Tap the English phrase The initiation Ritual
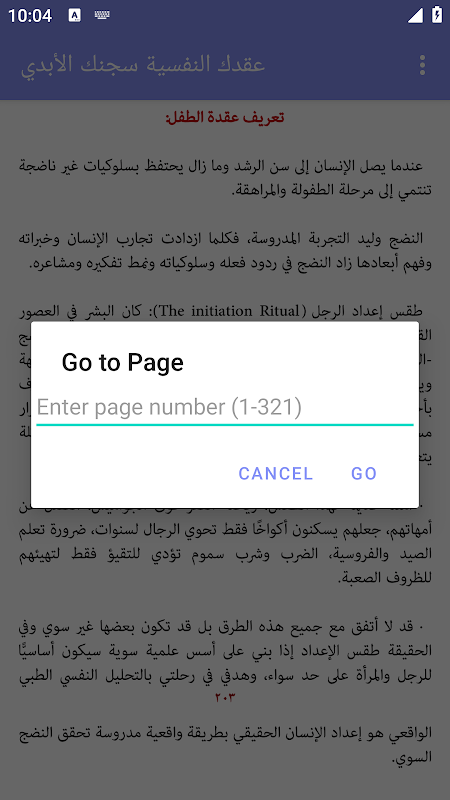This screenshot has height=800, width=450. coord(228,311)
